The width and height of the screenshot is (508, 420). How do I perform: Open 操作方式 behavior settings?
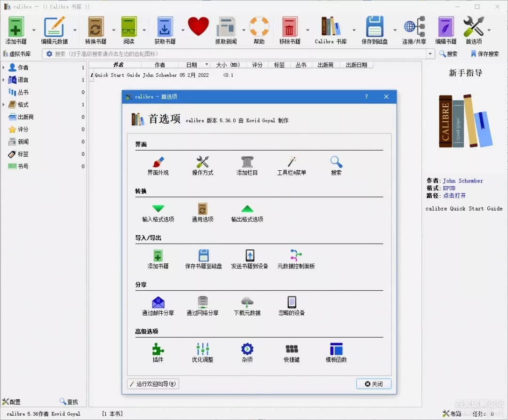click(202, 166)
